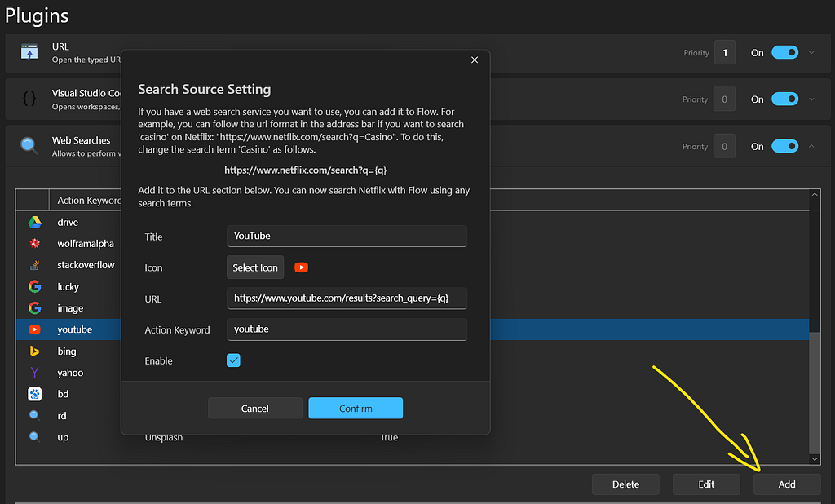835x504 pixels.
Task: Select the Google icon beside lucky
Action: pyautogui.click(x=34, y=286)
